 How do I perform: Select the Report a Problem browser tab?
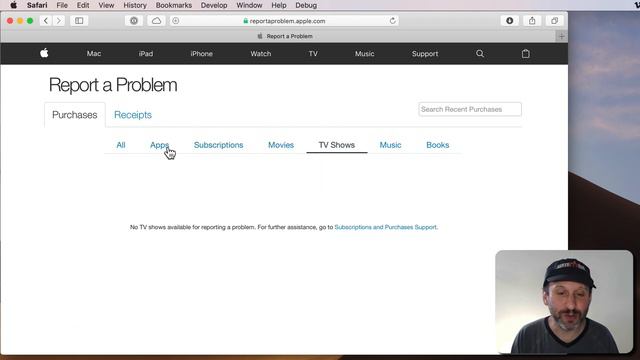coord(285,36)
